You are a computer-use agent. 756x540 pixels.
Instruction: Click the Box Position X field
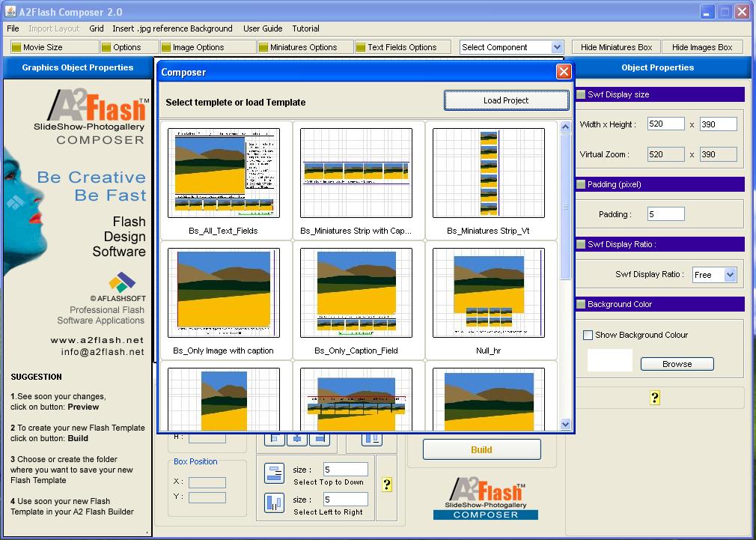point(207,482)
